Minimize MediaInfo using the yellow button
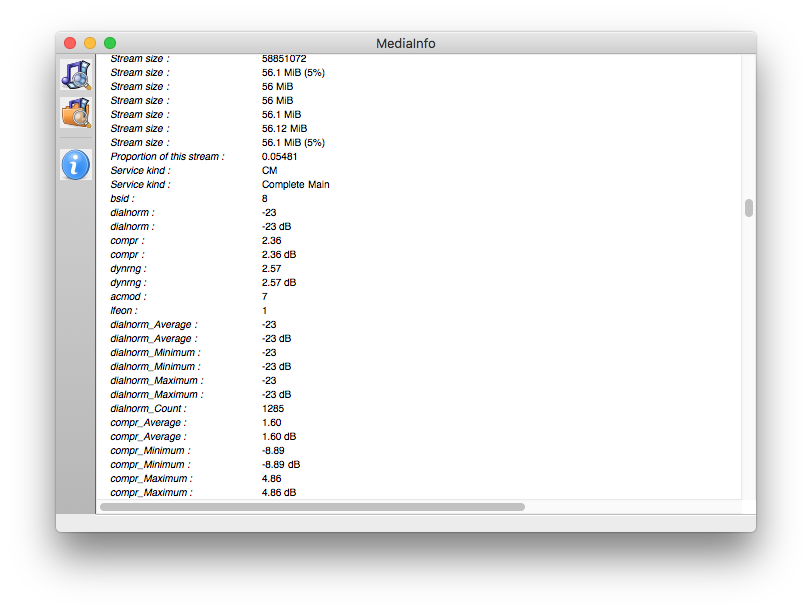The height and width of the screenshot is (612, 812). [90, 43]
